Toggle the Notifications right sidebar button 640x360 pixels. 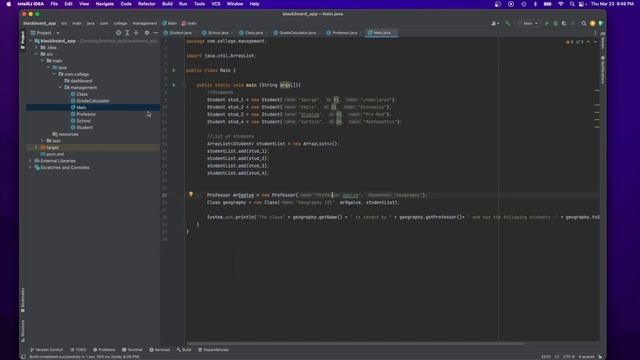[x=603, y=70]
